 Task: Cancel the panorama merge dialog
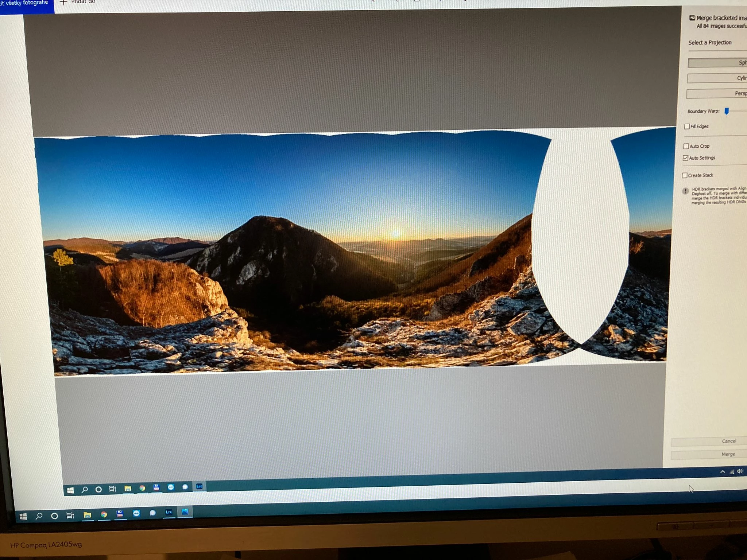pos(729,441)
